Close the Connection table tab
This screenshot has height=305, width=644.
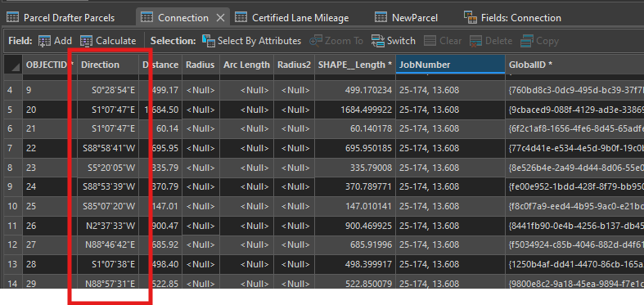pyautogui.click(x=220, y=18)
